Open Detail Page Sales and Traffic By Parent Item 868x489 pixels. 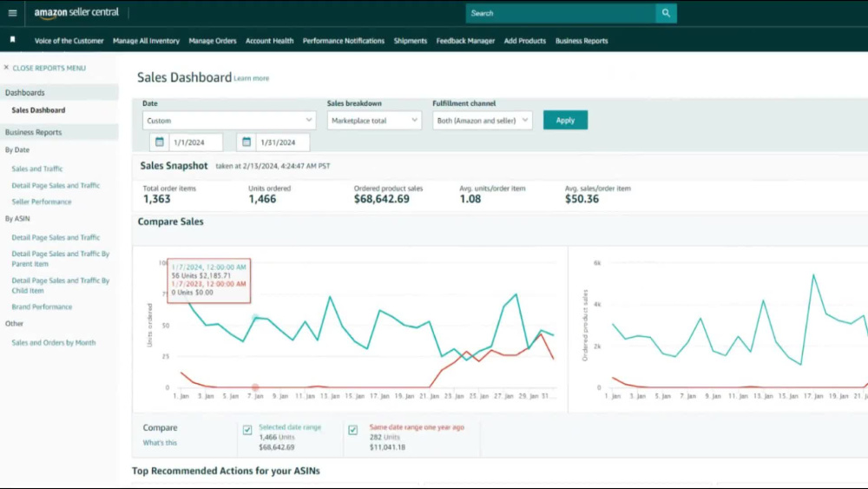pyautogui.click(x=61, y=259)
